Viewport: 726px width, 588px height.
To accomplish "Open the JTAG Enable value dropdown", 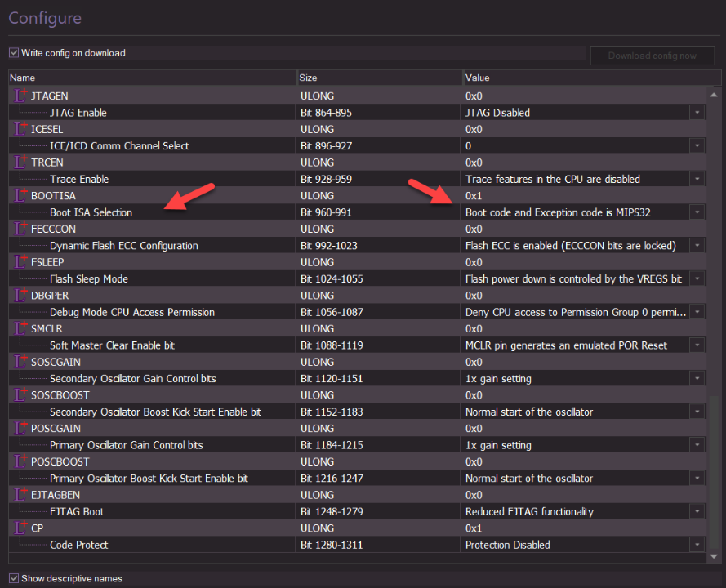I will click(697, 113).
